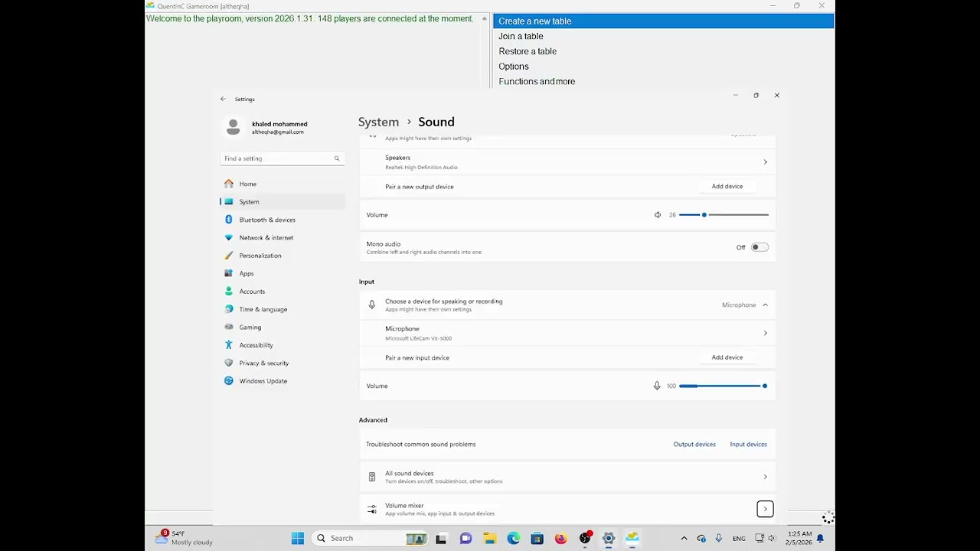Open the network and volume tray icons

click(x=765, y=538)
